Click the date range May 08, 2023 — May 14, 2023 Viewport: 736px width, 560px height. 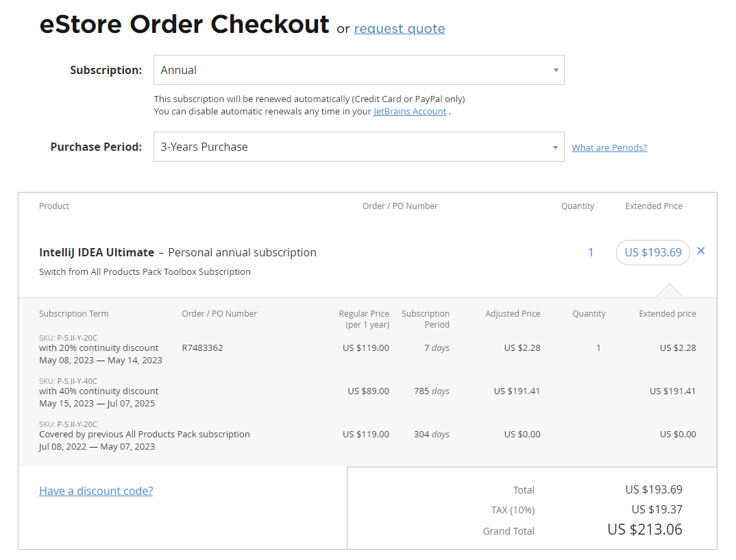pos(101,360)
